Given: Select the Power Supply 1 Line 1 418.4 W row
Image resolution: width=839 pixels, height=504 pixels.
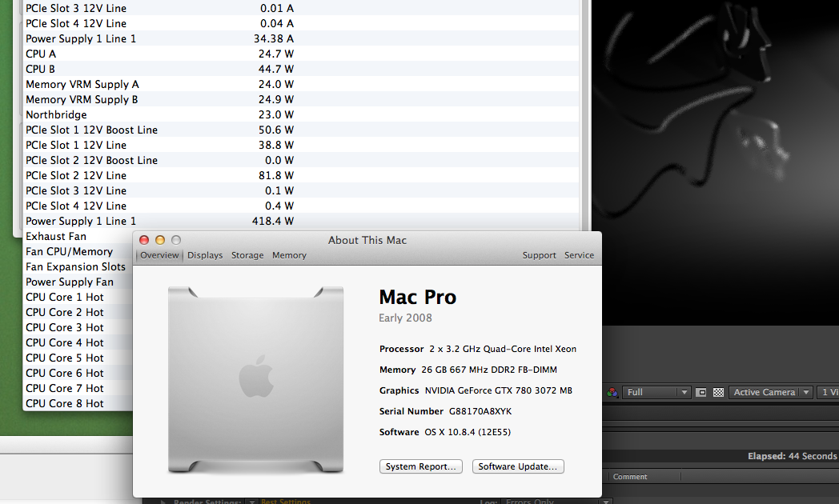Looking at the screenshot, I should [x=302, y=222].
